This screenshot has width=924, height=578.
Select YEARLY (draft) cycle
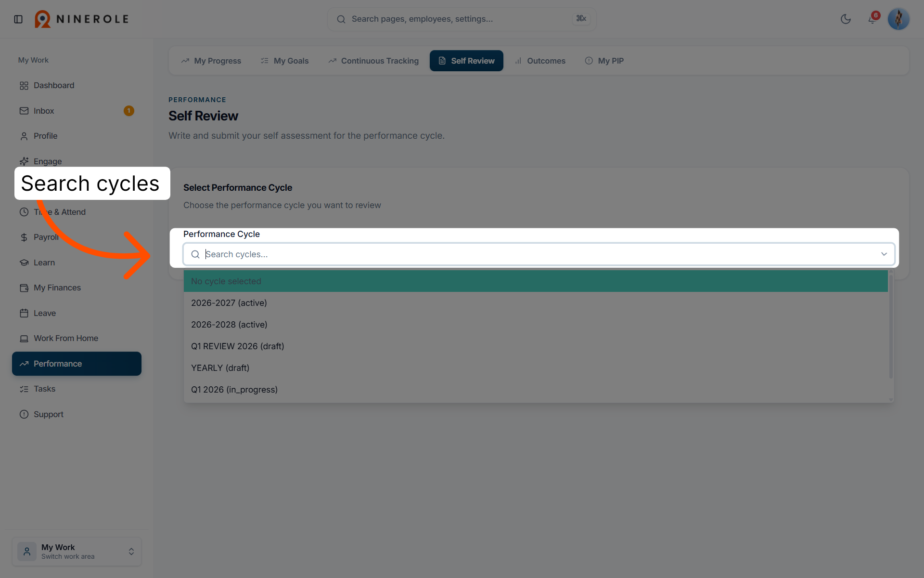click(536, 368)
